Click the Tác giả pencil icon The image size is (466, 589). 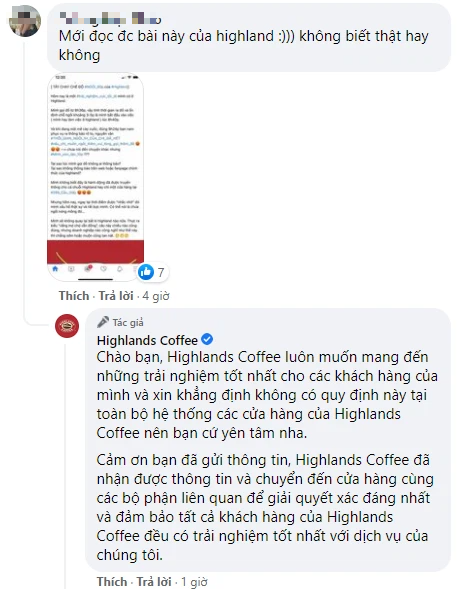(x=103, y=322)
